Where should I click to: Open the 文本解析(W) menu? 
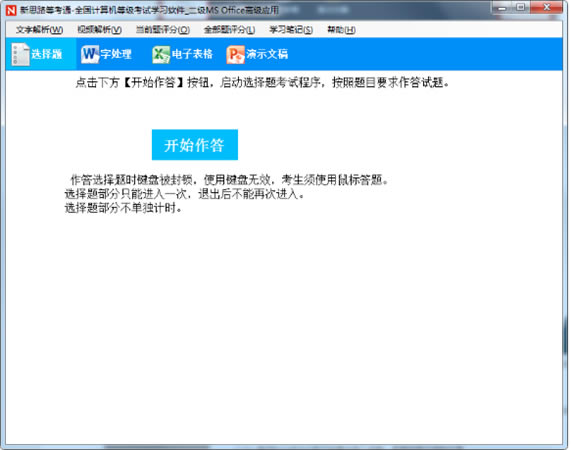(39, 29)
